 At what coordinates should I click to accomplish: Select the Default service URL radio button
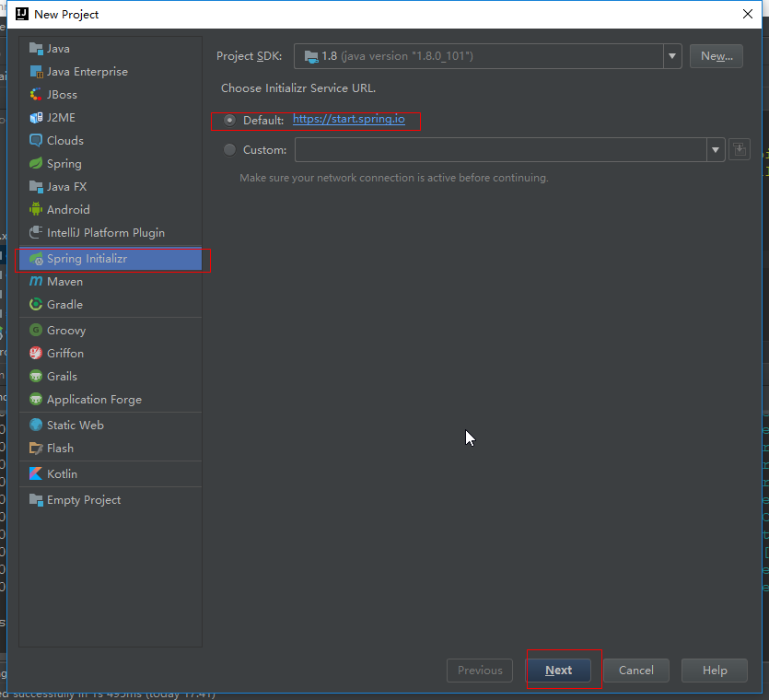click(x=229, y=120)
